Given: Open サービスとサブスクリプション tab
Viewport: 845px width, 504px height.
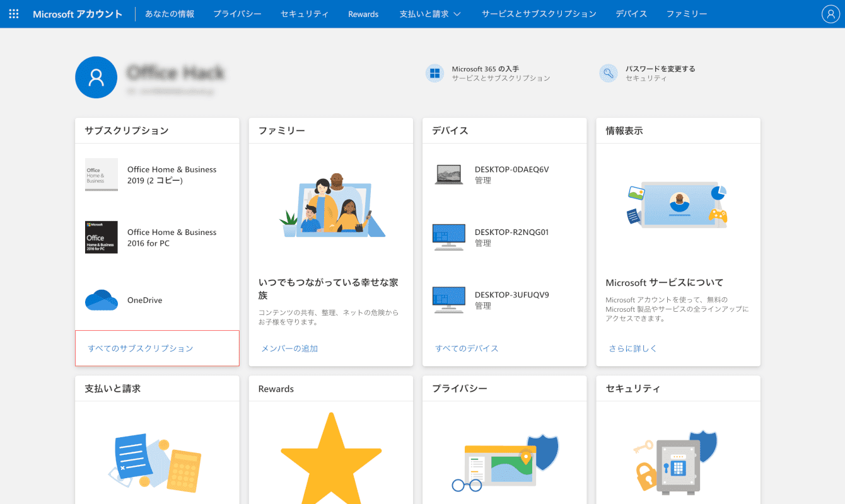Looking at the screenshot, I should pos(539,14).
